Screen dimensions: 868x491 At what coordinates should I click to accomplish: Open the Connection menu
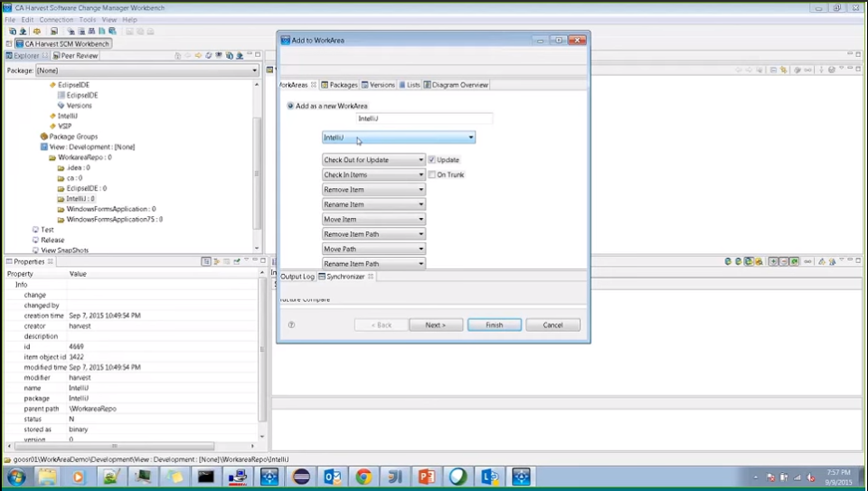[x=56, y=19]
